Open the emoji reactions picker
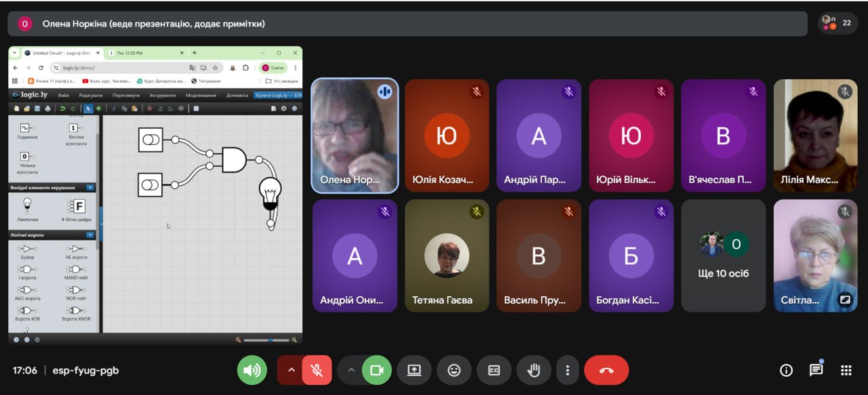This screenshot has width=868, height=395. click(454, 370)
